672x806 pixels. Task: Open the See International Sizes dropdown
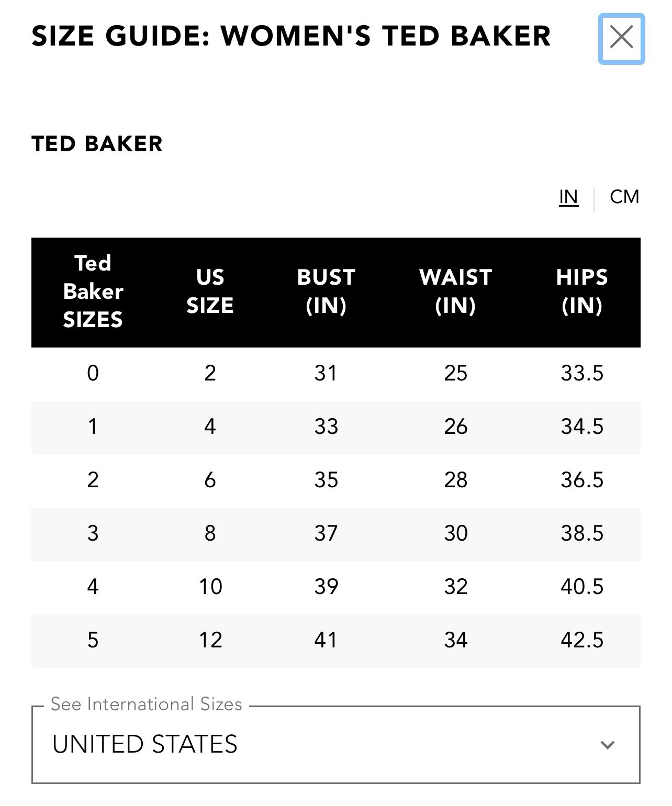[336, 744]
